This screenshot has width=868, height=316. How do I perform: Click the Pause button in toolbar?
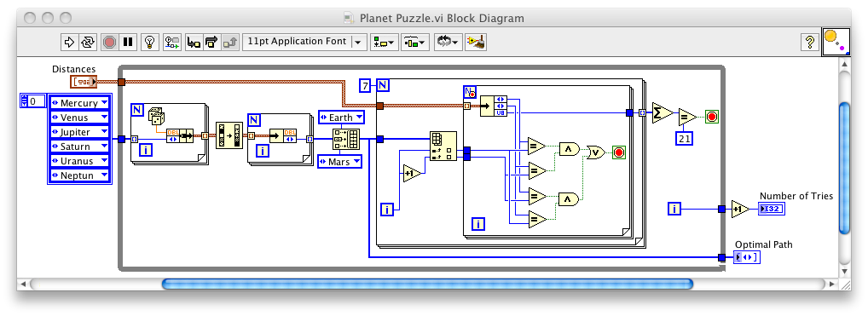(128, 42)
